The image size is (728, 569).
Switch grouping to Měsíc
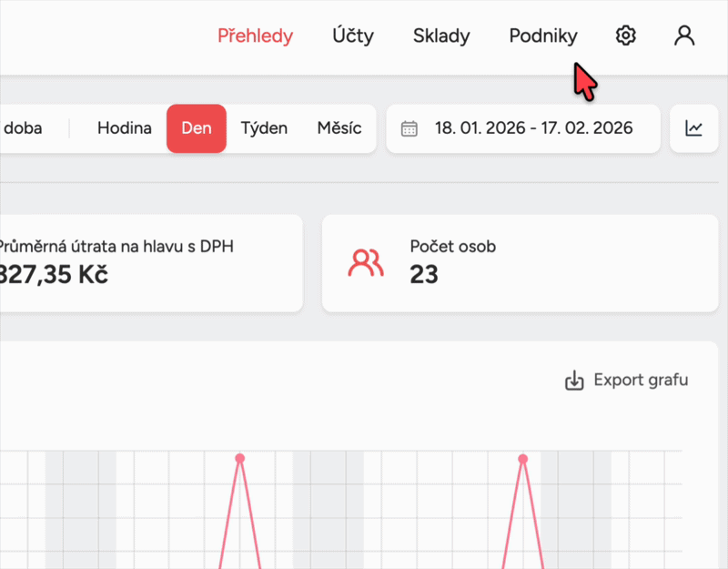(x=339, y=128)
